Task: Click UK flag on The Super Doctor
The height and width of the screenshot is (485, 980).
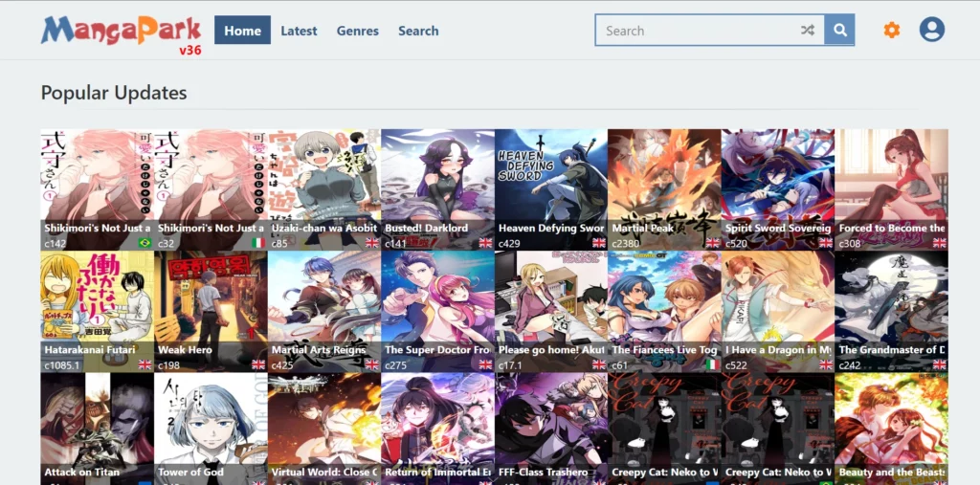Action: (x=485, y=364)
